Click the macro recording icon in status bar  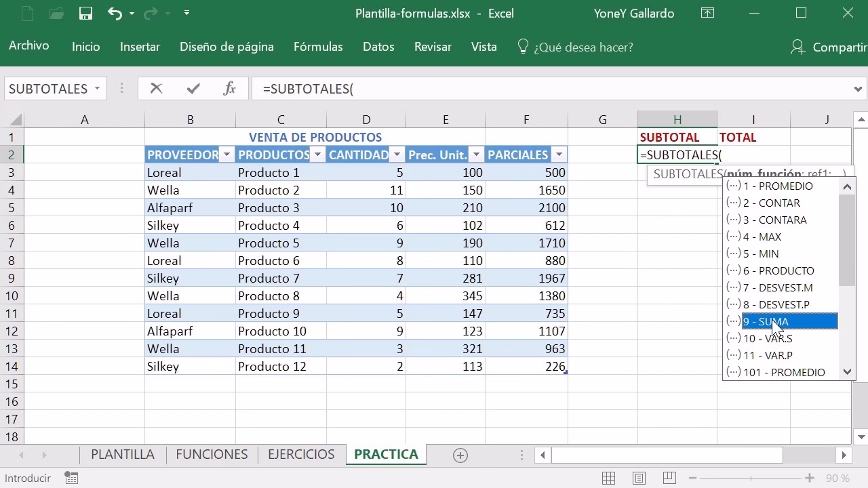pos(71,478)
